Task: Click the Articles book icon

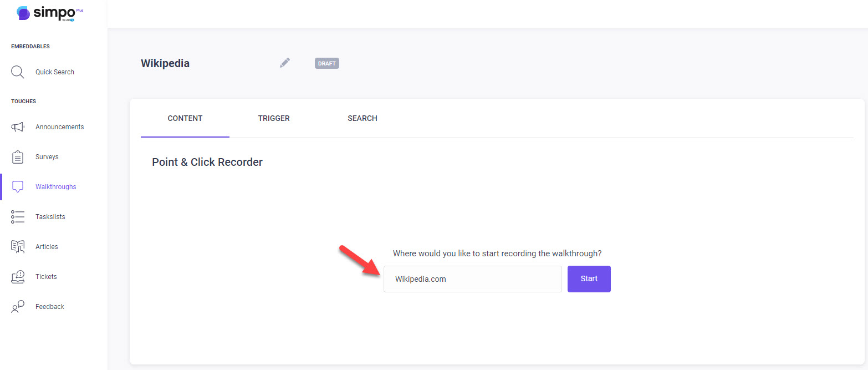Action: 18,247
